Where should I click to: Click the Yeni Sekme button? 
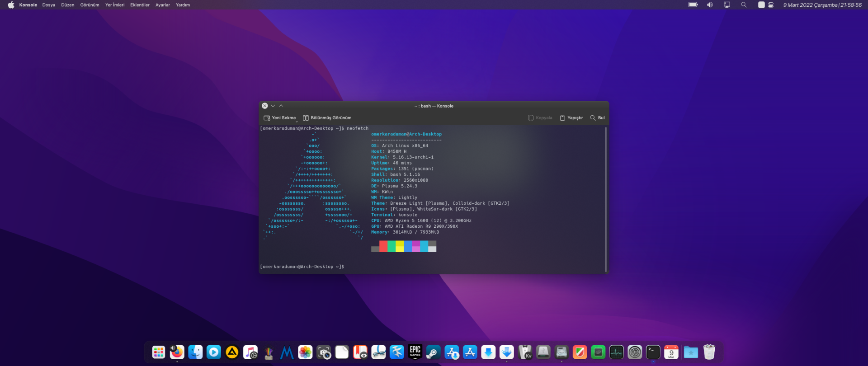[279, 118]
